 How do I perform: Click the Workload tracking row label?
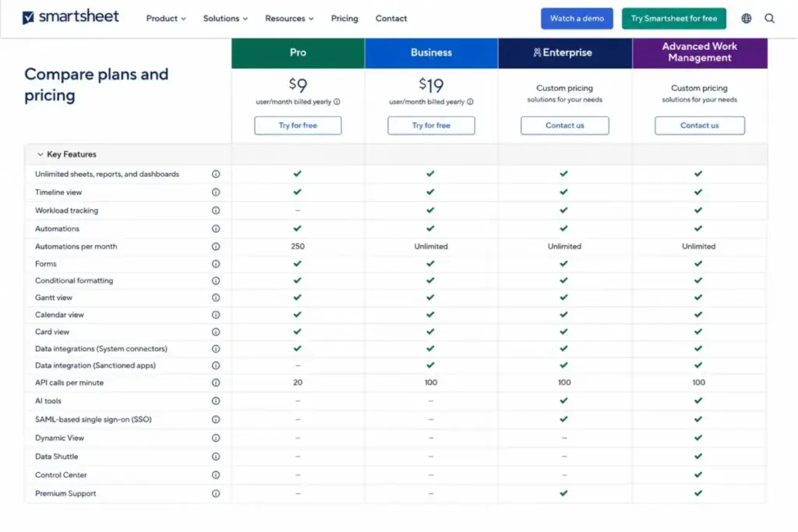[67, 210]
